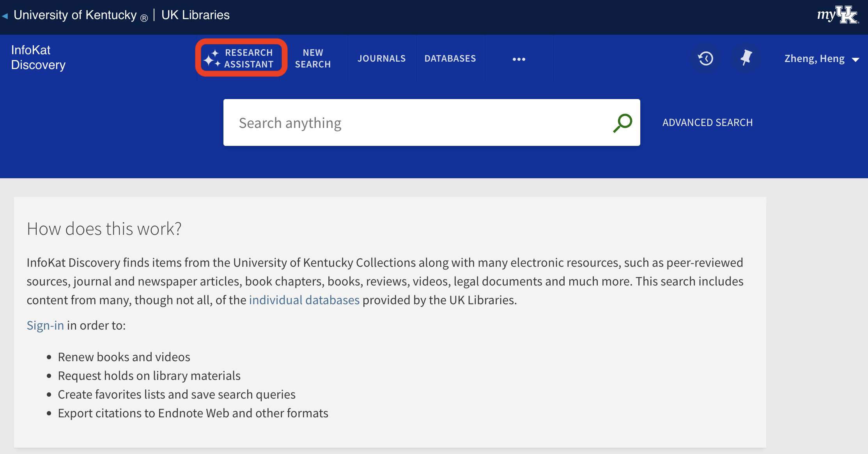Screen dimensions: 868x454
Task: Expand the three-dots more menu
Action: (519, 59)
